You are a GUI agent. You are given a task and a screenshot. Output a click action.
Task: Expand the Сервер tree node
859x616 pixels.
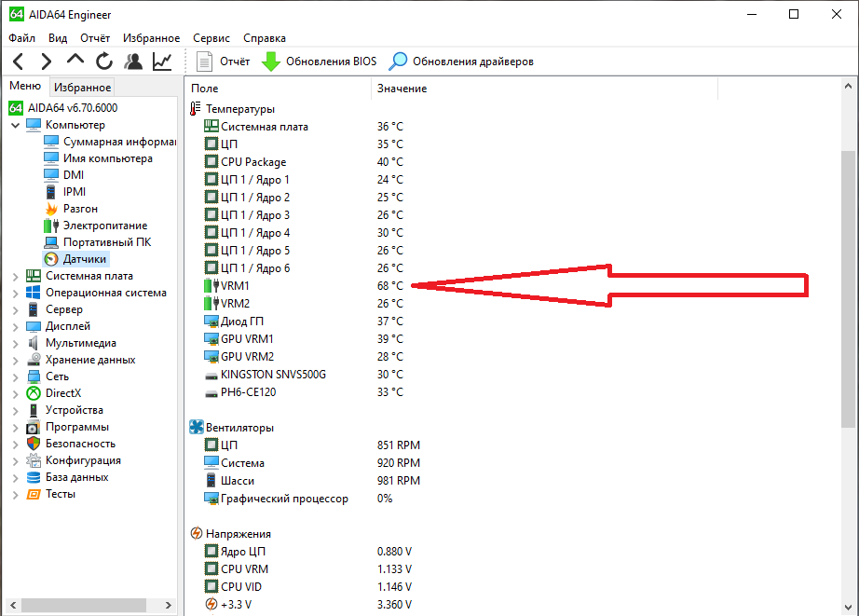point(15,310)
